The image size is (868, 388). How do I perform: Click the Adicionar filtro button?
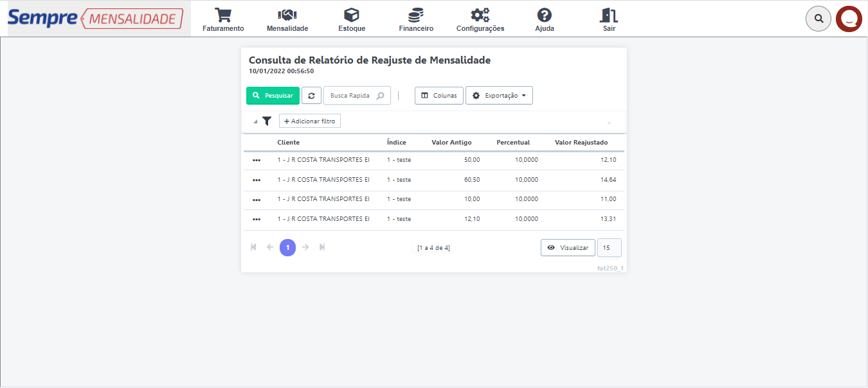click(x=309, y=121)
